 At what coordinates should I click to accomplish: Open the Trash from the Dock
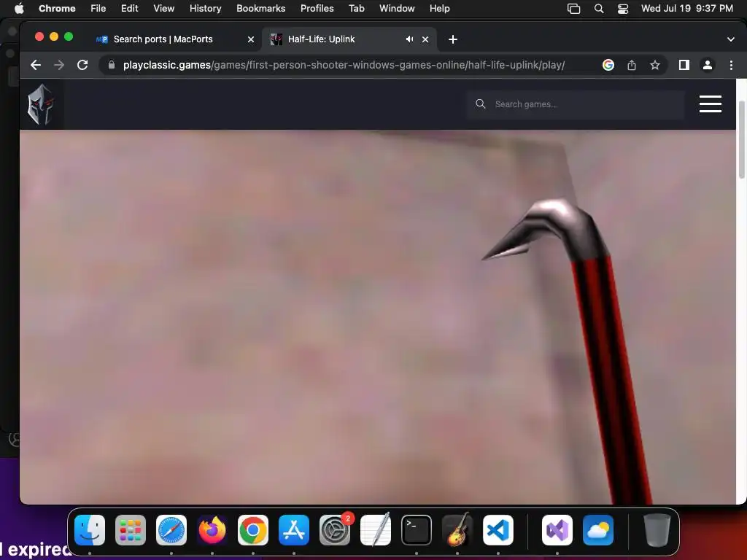click(x=657, y=530)
